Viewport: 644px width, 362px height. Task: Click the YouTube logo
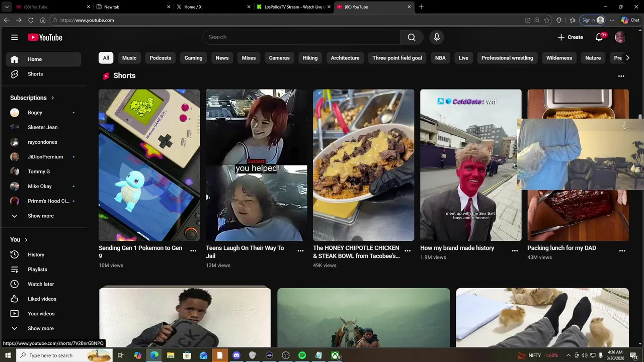pos(45,37)
